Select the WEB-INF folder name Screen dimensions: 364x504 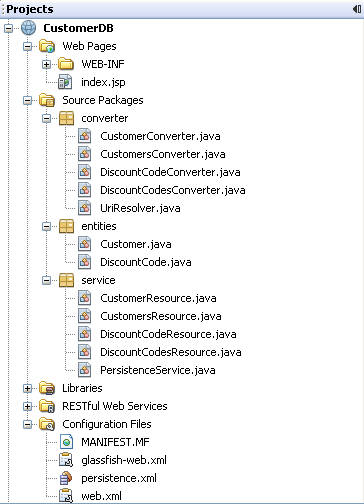103,64
